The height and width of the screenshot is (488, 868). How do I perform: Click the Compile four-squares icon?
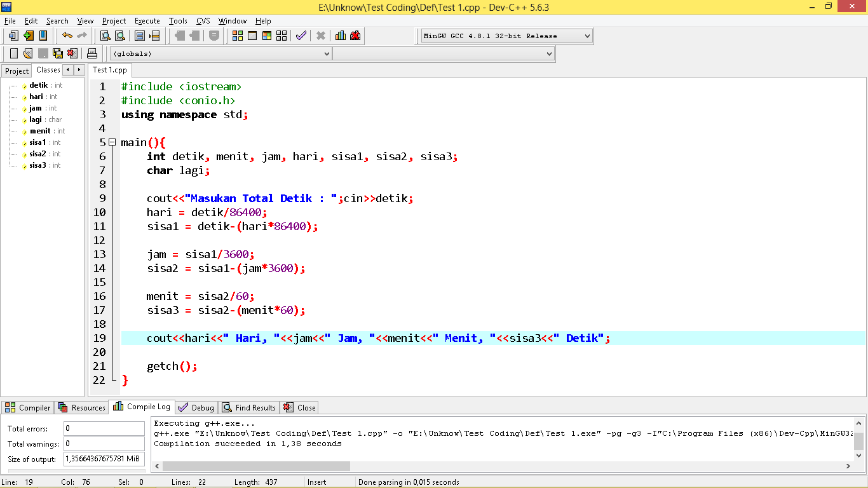238,36
